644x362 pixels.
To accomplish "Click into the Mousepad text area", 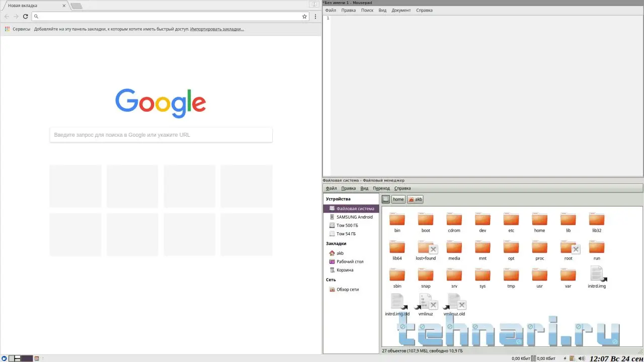I will (487, 96).
